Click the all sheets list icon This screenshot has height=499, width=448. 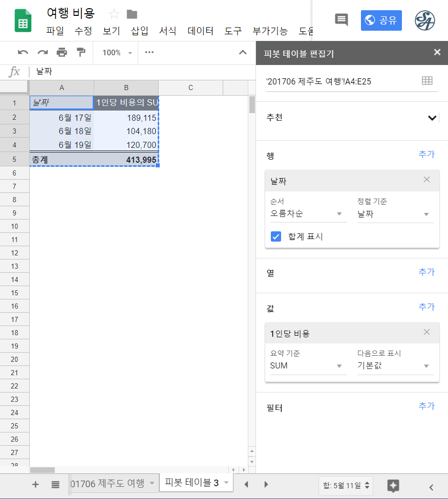pos(55,485)
